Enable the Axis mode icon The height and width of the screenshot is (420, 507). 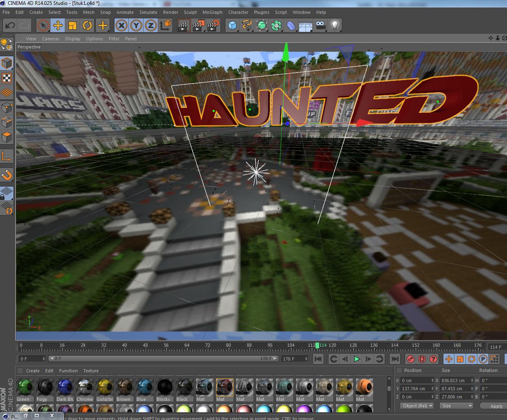[x=7, y=156]
